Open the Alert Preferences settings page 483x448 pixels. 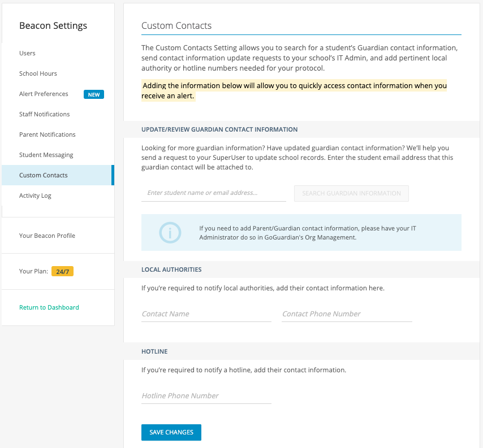coord(45,94)
